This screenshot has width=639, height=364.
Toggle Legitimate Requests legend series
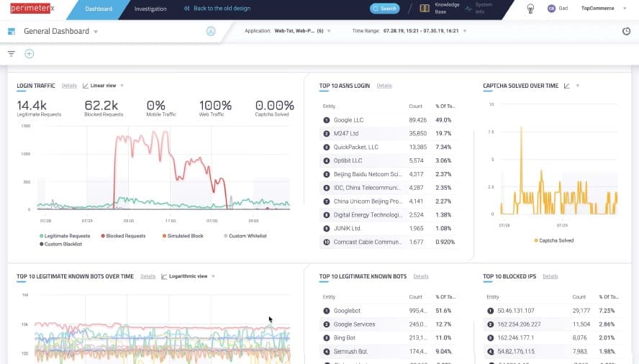pos(65,236)
